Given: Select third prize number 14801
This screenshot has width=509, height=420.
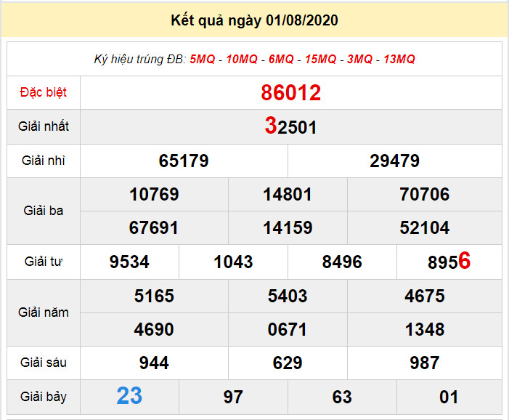Looking at the screenshot, I should [288, 194].
